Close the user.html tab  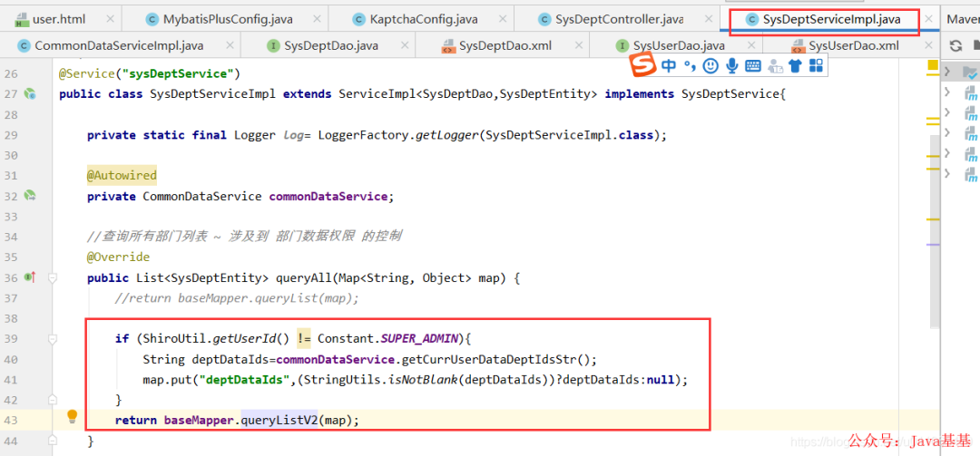pos(111,19)
